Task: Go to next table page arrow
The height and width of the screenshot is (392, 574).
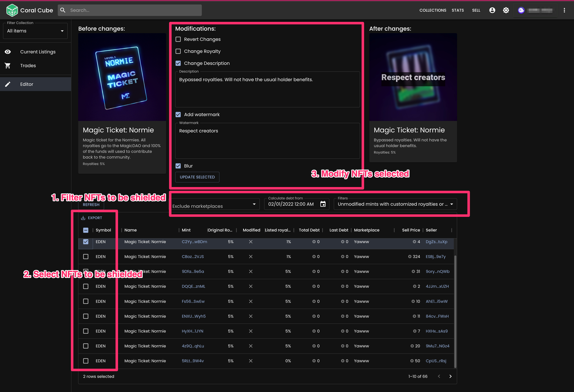Action: [x=450, y=376]
